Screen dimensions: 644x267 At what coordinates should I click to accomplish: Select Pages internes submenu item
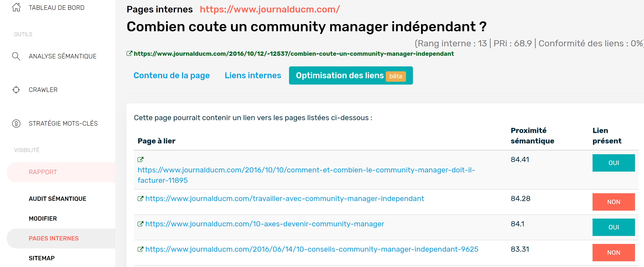(x=61, y=238)
